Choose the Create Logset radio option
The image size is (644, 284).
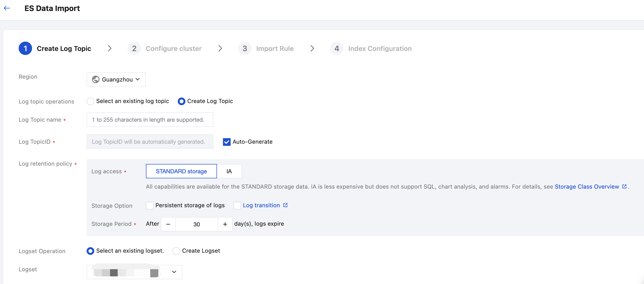[x=176, y=251]
